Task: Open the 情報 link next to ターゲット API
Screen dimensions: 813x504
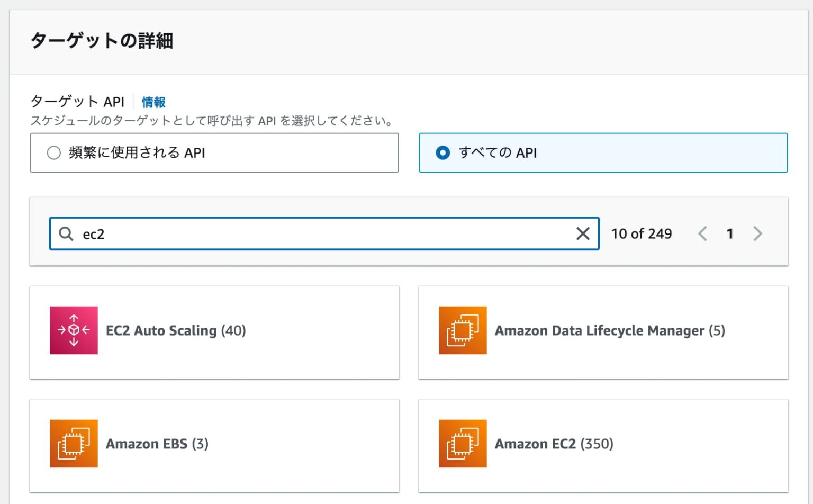Action: (x=153, y=102)
